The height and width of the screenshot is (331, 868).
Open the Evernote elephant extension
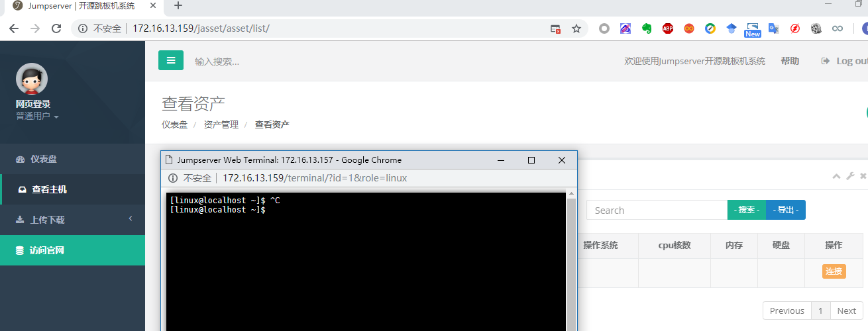(x=647, y=28)
